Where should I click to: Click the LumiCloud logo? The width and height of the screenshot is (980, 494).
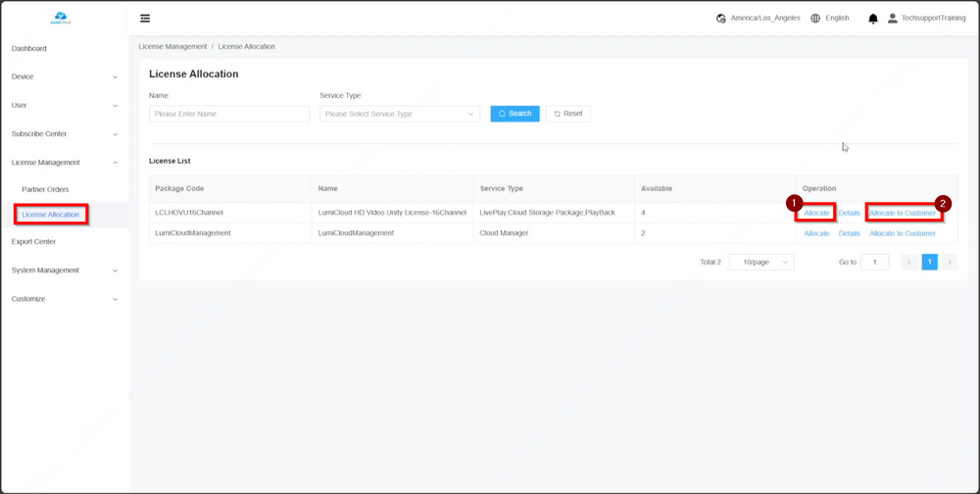(62, 18)
